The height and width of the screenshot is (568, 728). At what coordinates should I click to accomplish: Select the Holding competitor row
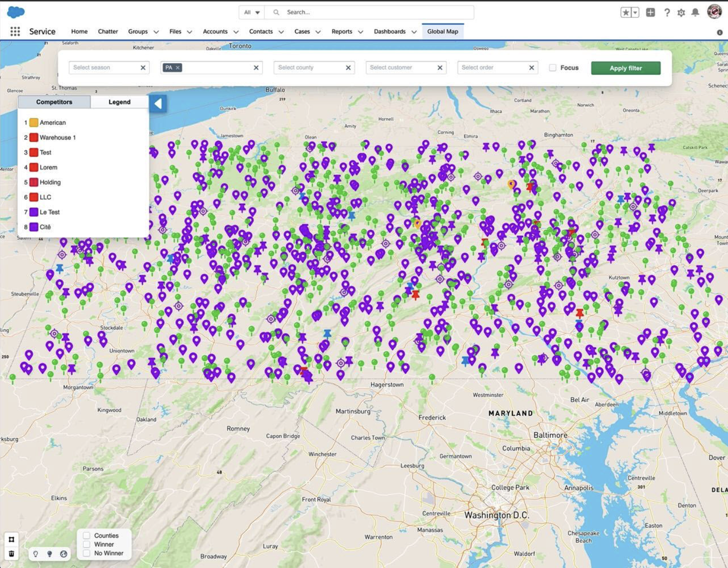click(83, 182)
